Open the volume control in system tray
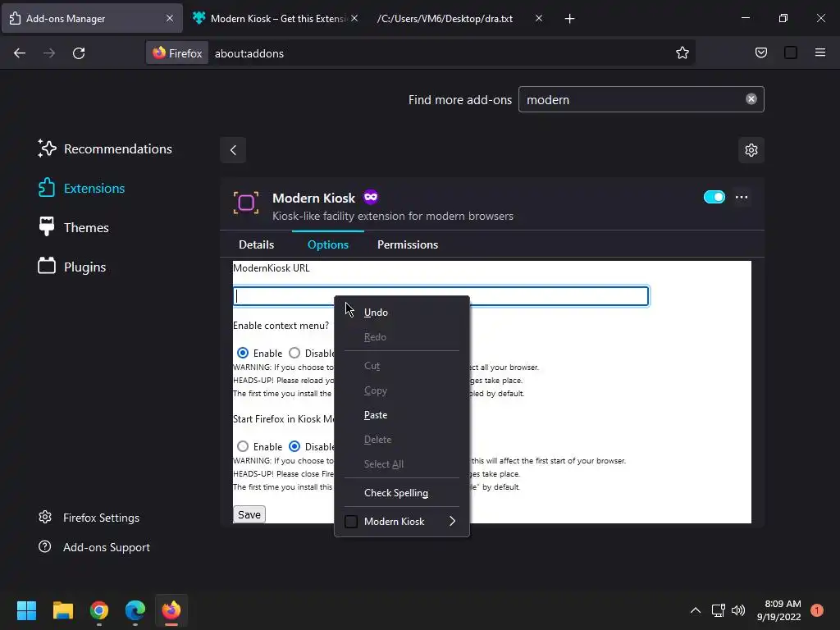840x630 pixels. [x=738, y=610]
